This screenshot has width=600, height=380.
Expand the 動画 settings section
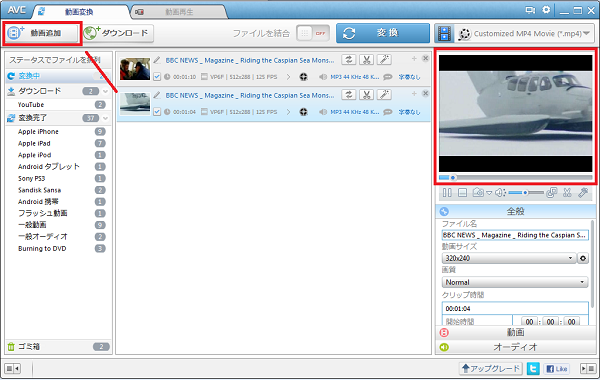point(515,333)
